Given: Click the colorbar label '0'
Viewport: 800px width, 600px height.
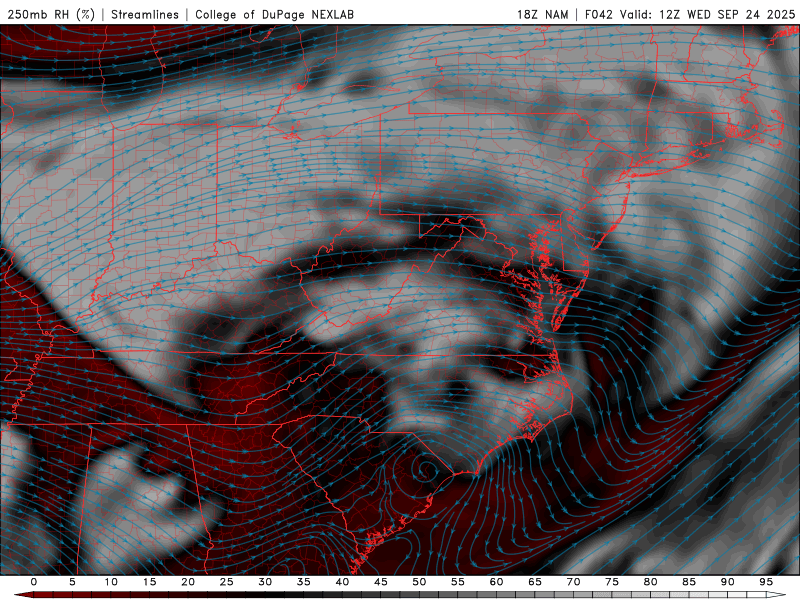Looking at the screenshot, I should tap(34, 582).
